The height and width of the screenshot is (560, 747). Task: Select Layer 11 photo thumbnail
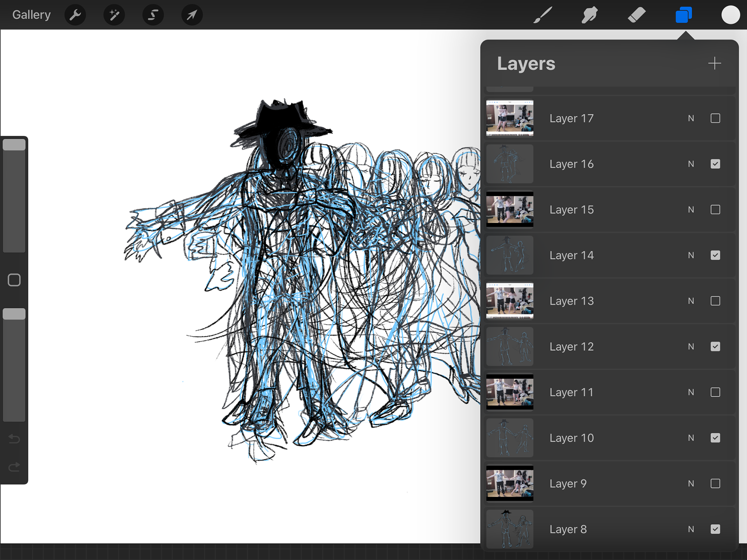click(x=510, y=392)
